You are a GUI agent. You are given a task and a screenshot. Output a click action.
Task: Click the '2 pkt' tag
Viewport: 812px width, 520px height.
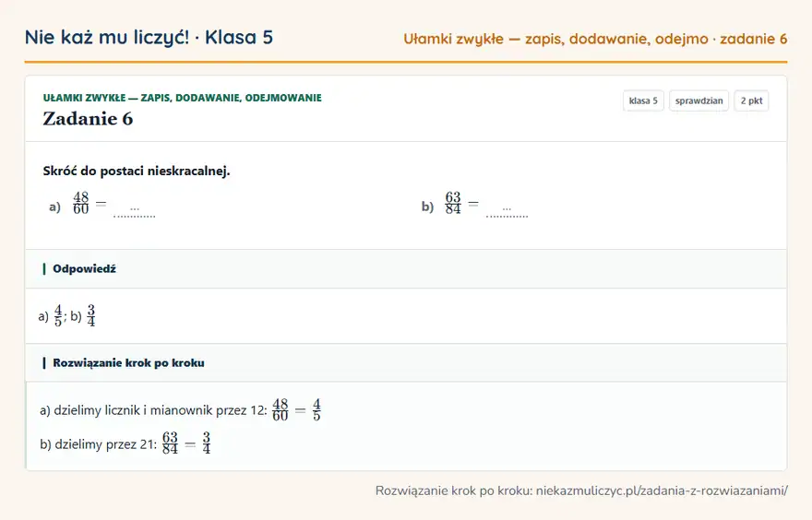[x=751, y=100]
